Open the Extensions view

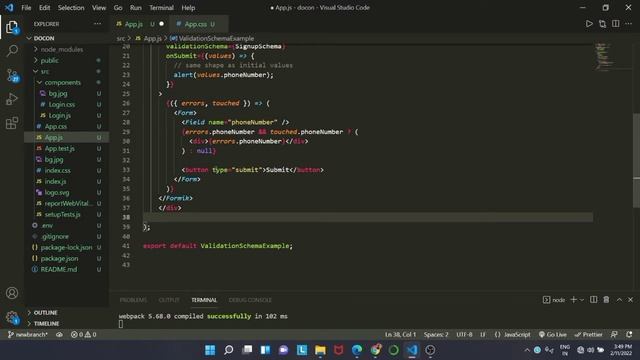(x=12, y=122)
